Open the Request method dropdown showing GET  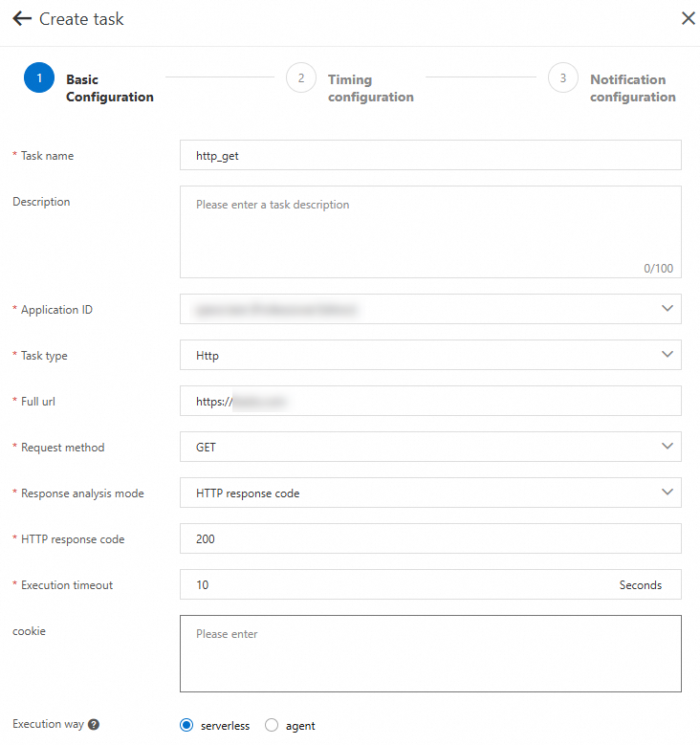click(430, 447)
